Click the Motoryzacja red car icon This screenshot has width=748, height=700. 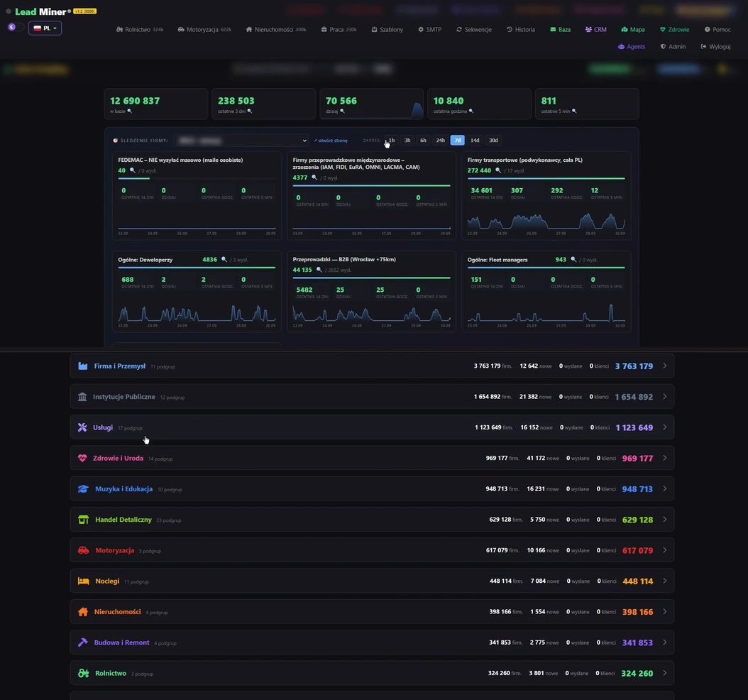tap(83, 550)
